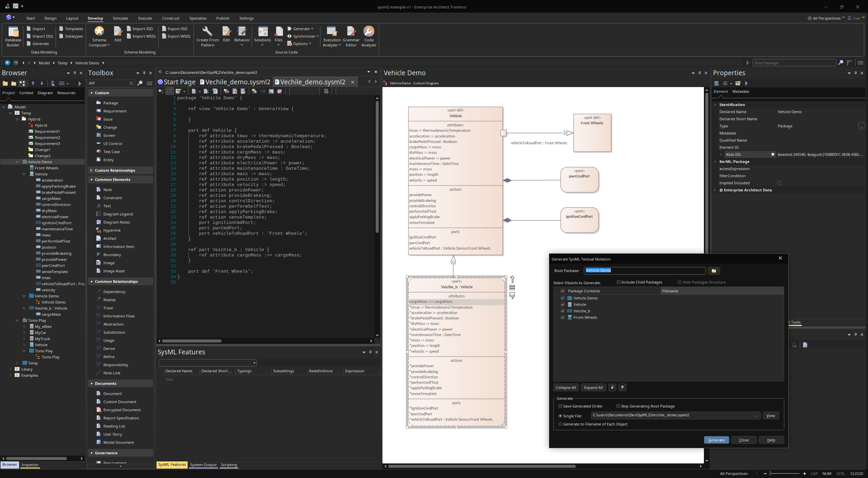Image resolution: width=868 pixels, height=478 pixels.
Task: Open the Execution Analyzer
Action: pos(331,36)
